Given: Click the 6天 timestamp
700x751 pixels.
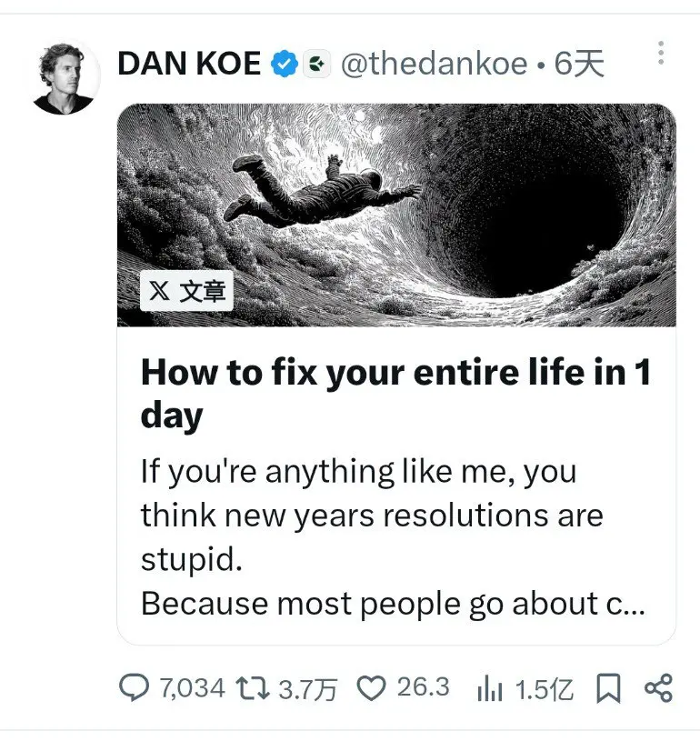Looking at the screenshot, I should tap(579, 64).
